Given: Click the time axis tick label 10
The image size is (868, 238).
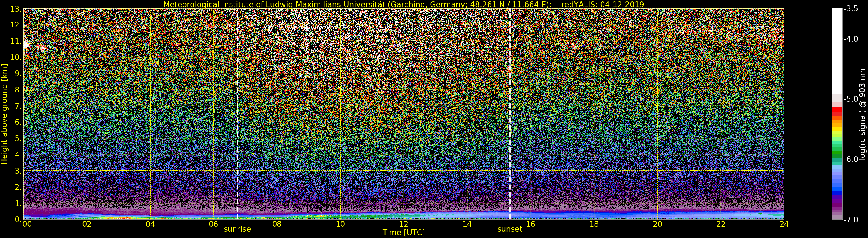Looking at the screenshot, I should point(340,224).
